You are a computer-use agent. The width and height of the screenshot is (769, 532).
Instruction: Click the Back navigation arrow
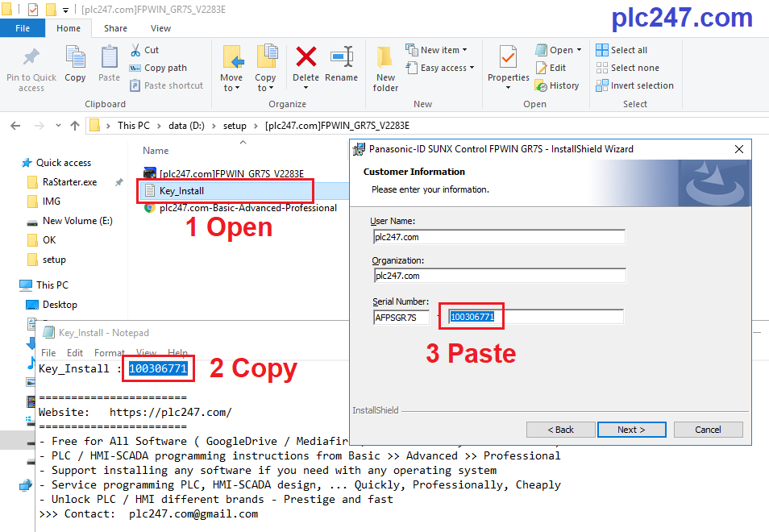pos(15,126)
